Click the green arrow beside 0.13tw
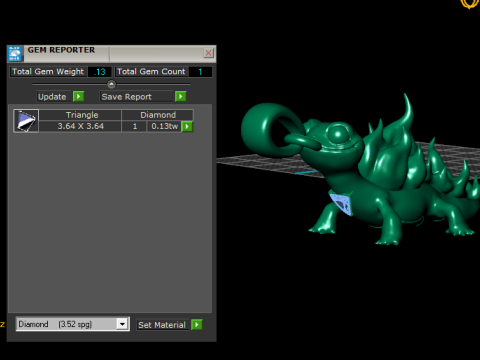 187,126
